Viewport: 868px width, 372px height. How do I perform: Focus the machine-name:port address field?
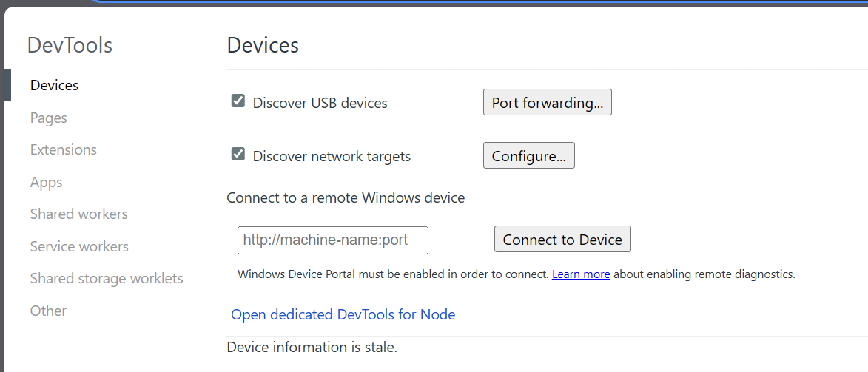click(333, 240)
